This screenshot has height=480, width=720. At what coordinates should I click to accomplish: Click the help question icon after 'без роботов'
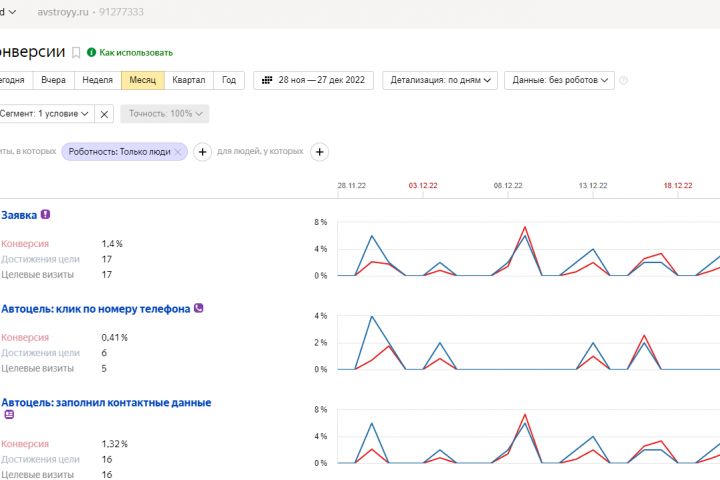pyautogui.click(x=624, y=81)
